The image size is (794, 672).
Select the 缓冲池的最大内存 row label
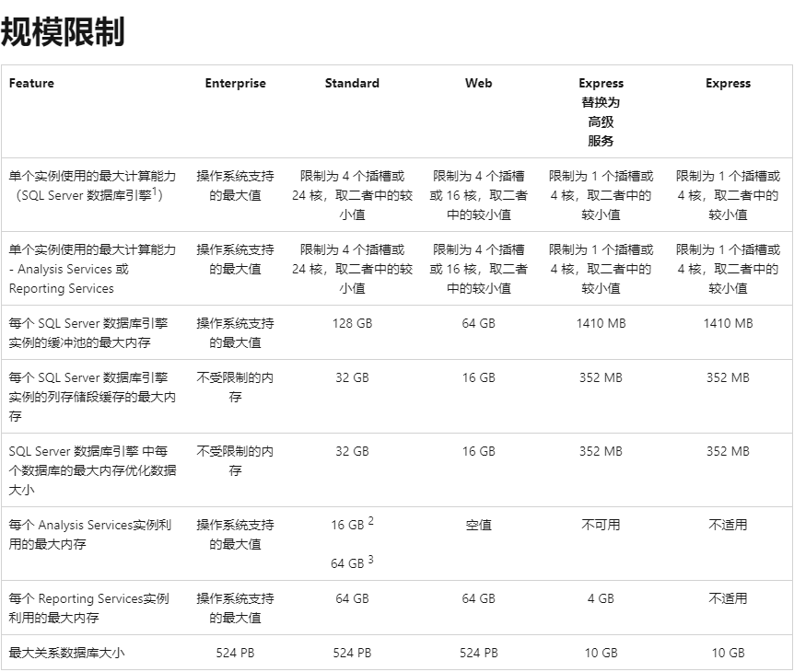[88, 333]
